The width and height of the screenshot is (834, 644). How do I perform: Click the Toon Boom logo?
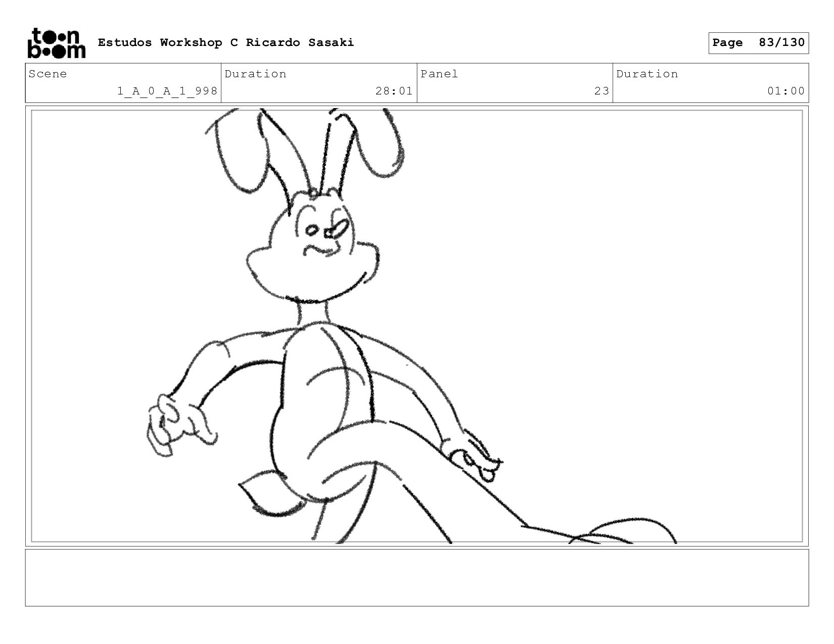tap(56, 43)
